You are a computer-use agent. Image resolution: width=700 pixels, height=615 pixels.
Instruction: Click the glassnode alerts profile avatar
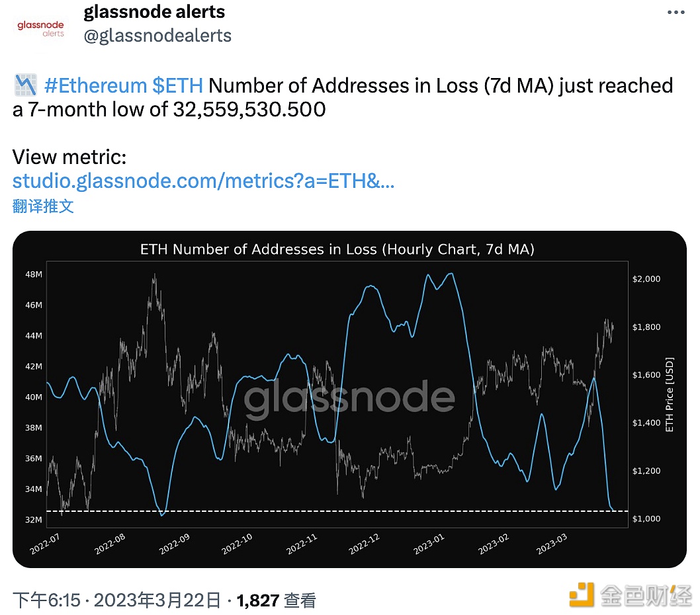(x=40, y=27)
